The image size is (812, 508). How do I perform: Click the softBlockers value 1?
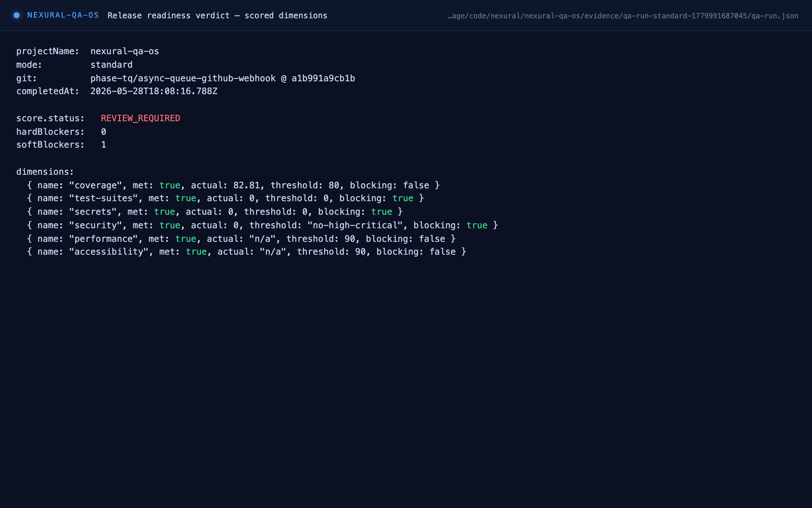[x=104, y=145]
